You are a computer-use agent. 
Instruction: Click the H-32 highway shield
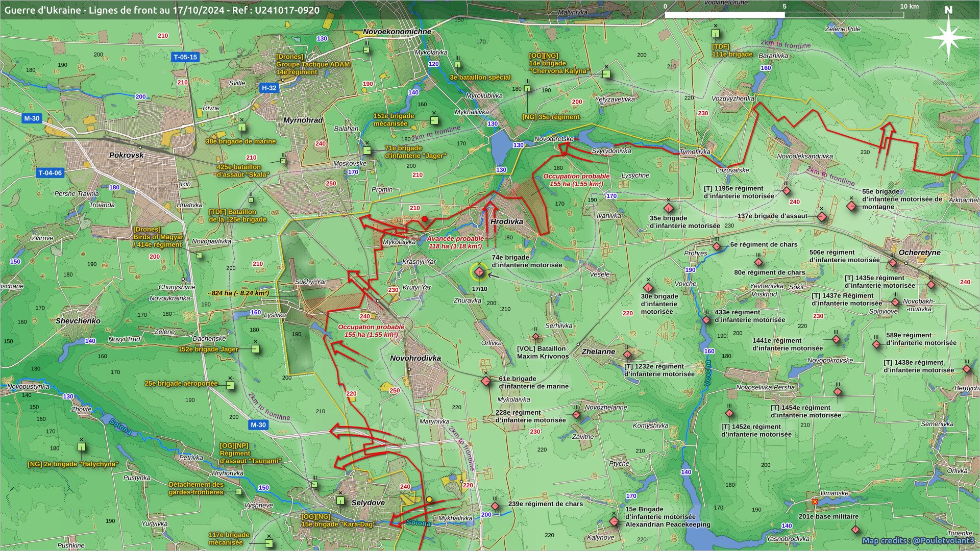pyautogui.click(x=269, y=88)
